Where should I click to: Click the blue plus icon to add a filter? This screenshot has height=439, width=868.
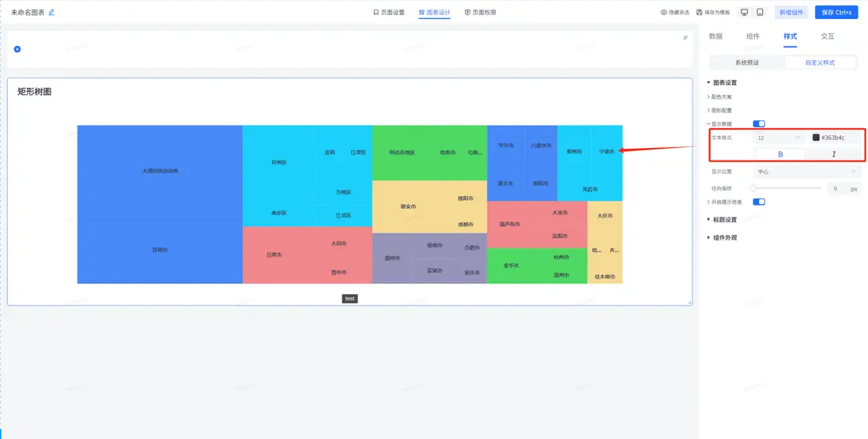[x=17, y=49]
